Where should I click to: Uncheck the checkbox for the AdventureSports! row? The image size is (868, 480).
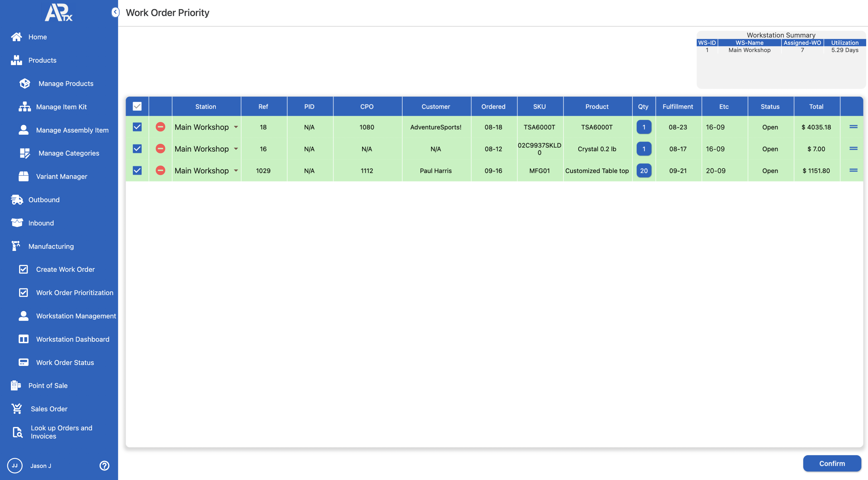pyautogui.click(x=137, y=127)
